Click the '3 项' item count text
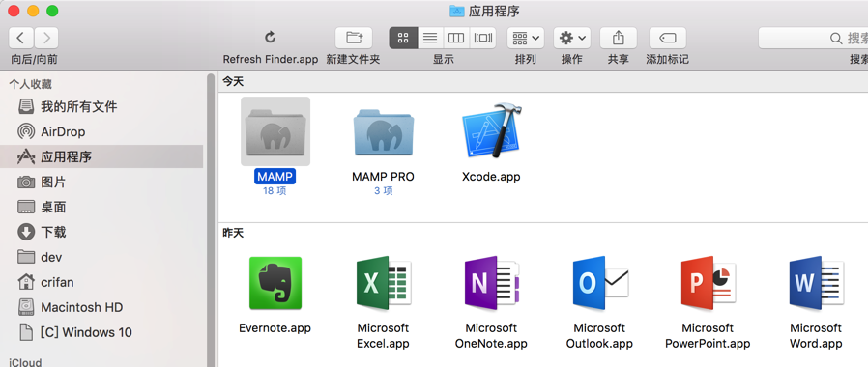This screenshot has height=367, width=868. 383,191
